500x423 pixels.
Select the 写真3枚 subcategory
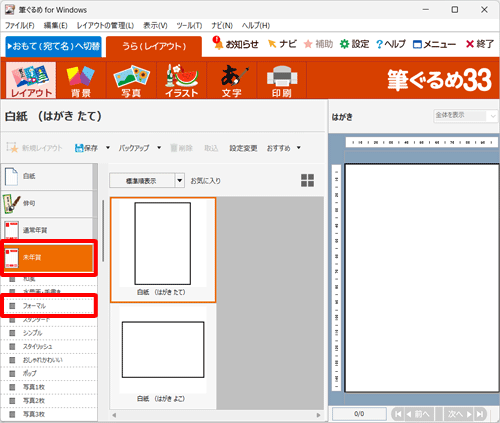[49, 414]
